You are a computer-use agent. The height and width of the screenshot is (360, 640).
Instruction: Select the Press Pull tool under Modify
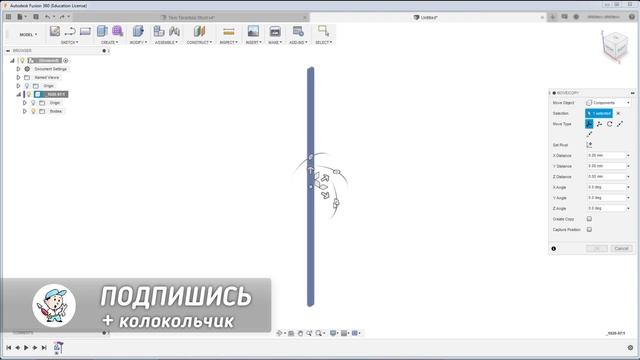pyautogui.click(x=138, y=31)
